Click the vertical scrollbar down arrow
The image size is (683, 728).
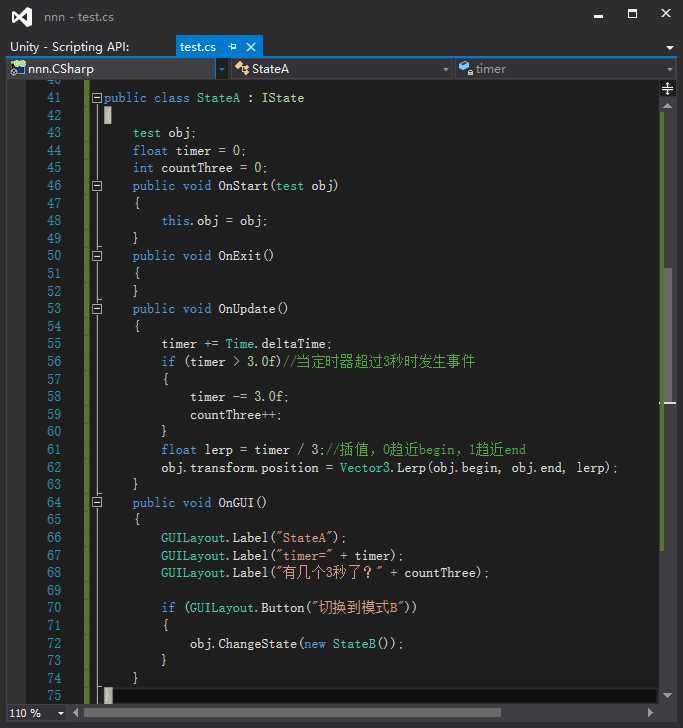[x=668, y=695]
